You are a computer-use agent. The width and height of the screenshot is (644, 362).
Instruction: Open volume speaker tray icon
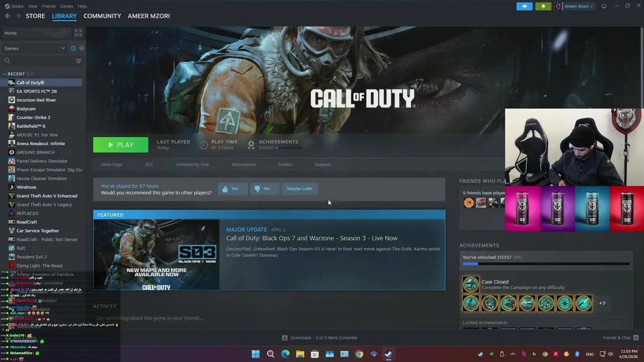(x=610, y=354)
